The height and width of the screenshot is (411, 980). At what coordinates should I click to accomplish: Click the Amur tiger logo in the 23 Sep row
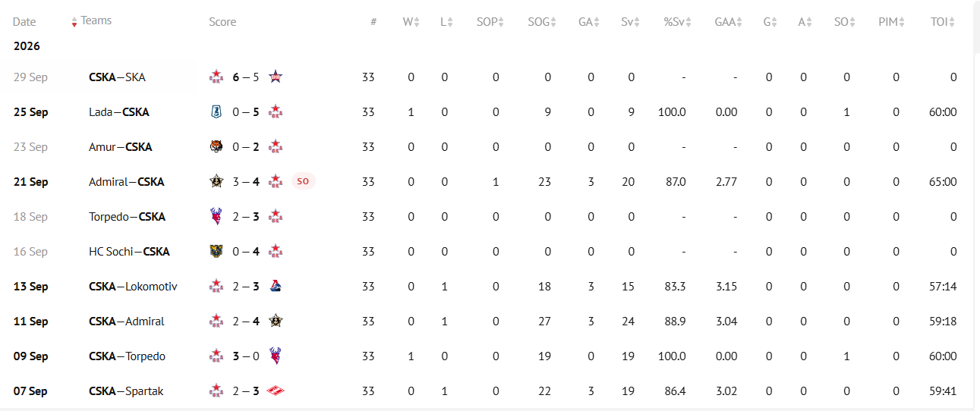coord(216,146)
